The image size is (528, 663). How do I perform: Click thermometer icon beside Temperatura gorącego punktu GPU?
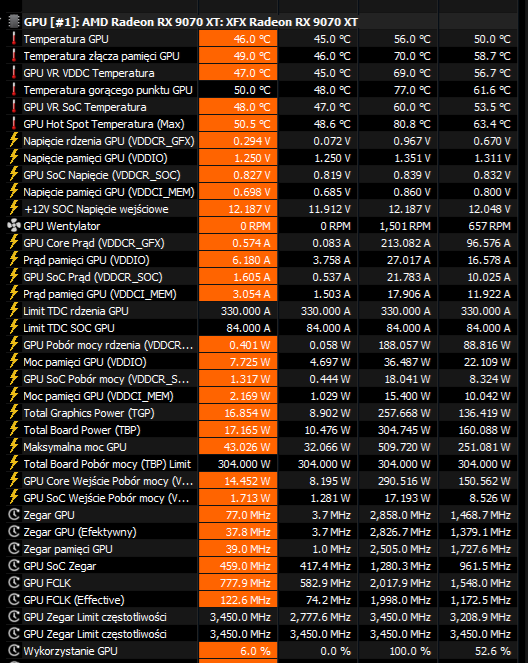tap(14, 90)
